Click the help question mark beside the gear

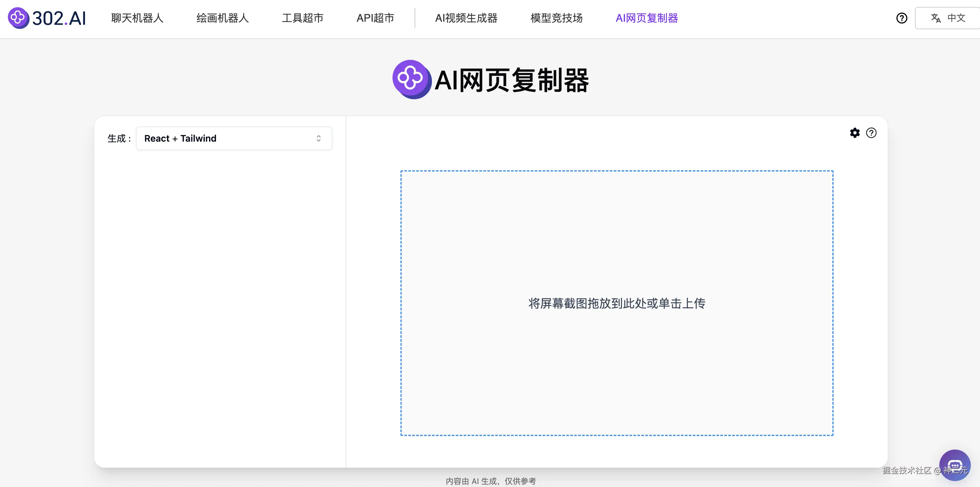(871, 133)
